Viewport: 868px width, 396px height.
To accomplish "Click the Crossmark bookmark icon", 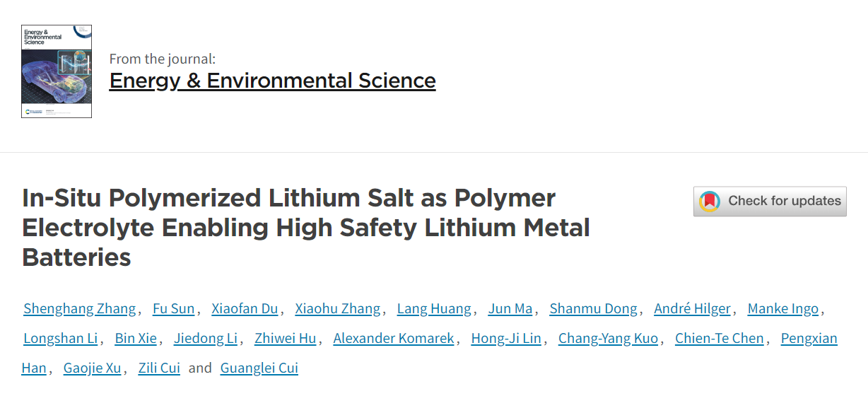I will click(x=710, y=202).
